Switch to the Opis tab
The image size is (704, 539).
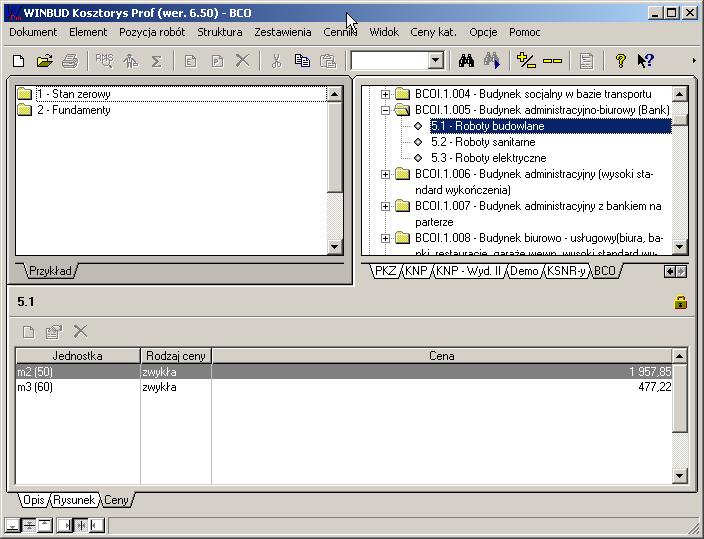(34, 500)
